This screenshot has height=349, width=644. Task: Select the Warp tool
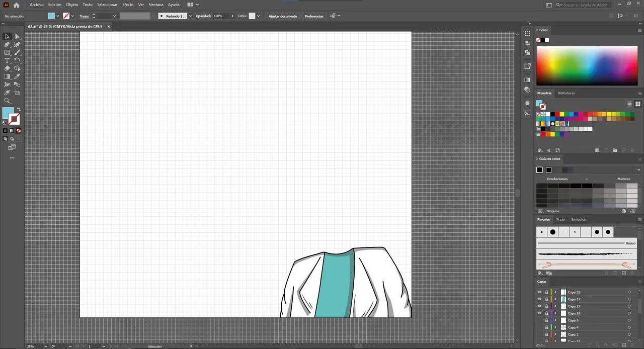click(7, 84)
